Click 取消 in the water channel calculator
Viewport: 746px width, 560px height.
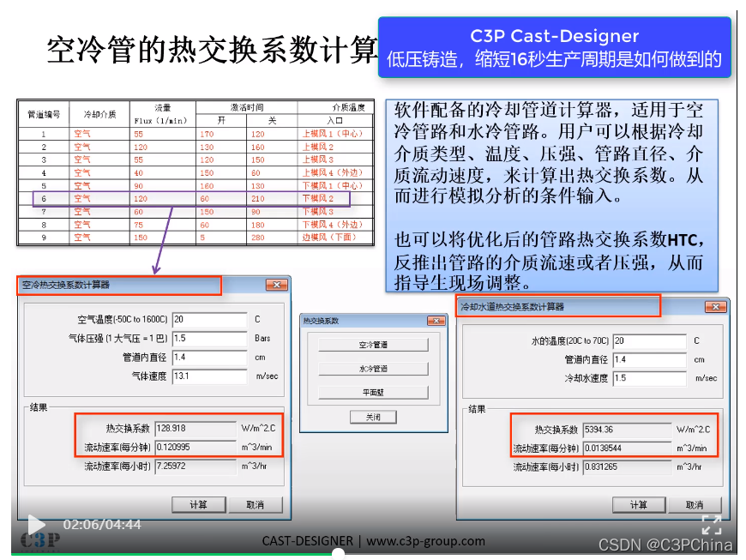tap(695, 505)
